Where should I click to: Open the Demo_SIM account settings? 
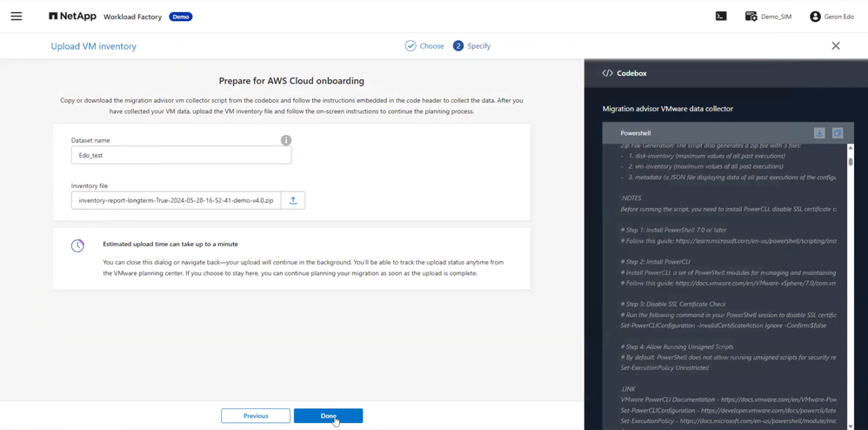point(768,17)
